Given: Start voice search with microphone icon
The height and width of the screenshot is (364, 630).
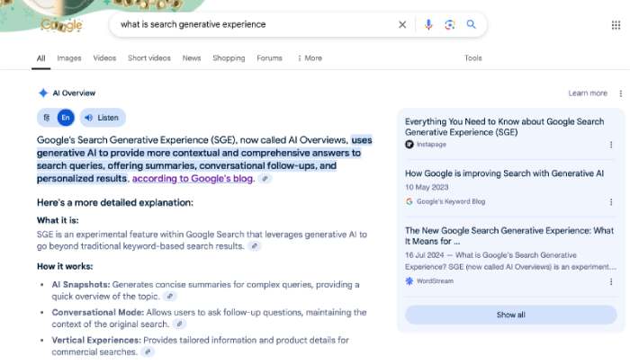Looking at the screenshot, I should click(x=428, y=25).
